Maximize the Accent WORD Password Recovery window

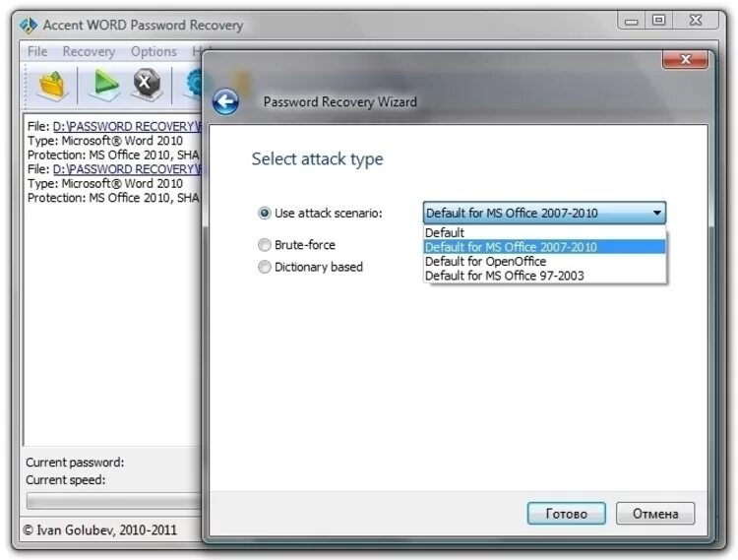[x=659, y=21]
